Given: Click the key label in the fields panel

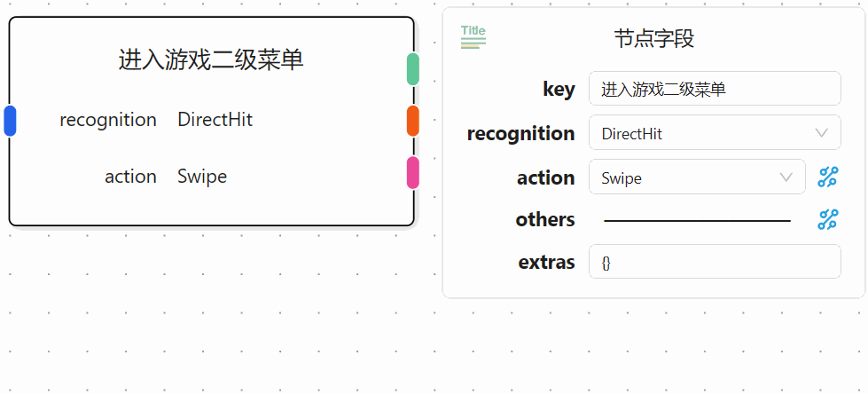Looking at the screenshot, I should [x=559, y=90].
